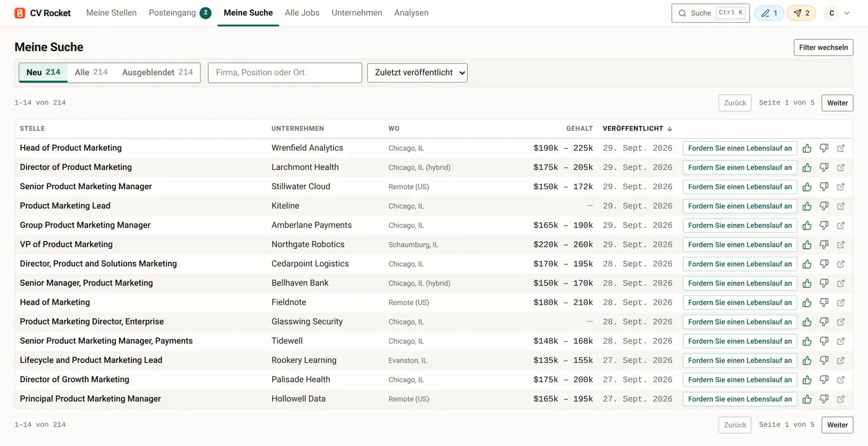Screen dimensions: 868x446
Task: Go to the Unternehmen page
Action: click(x=357, y=12)
